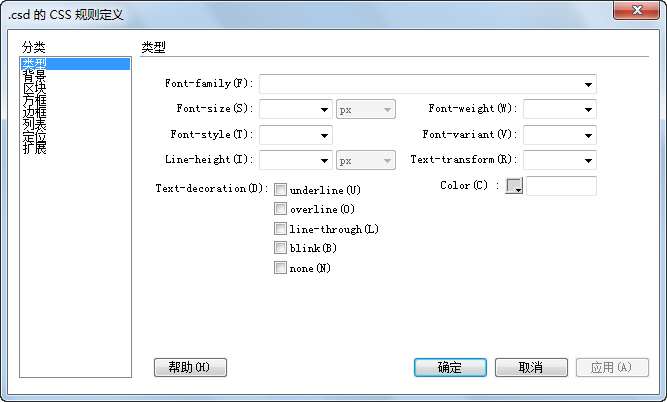Open the Color picker swatch
The image size is (667, 402).
pos(515,186)
